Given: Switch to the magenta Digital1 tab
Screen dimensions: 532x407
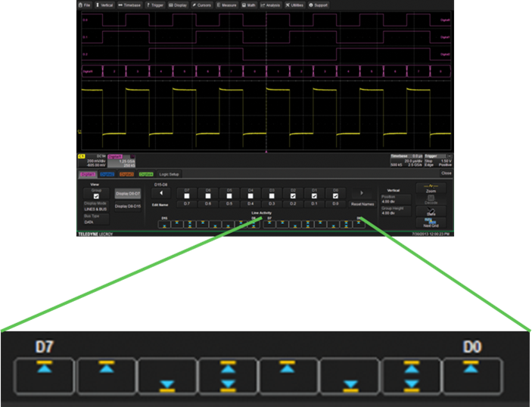Looking at the screenshot, I should point(88,174).
